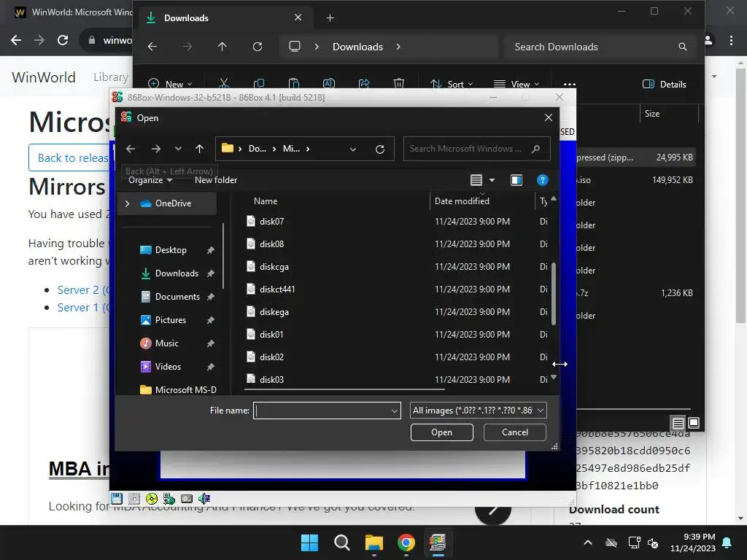Expand the OneDrive tree node

[x=127, y=203]
